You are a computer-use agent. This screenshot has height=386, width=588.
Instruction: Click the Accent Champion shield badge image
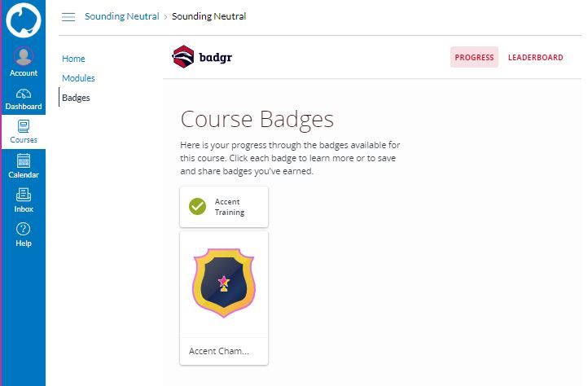tap(224, 283)
